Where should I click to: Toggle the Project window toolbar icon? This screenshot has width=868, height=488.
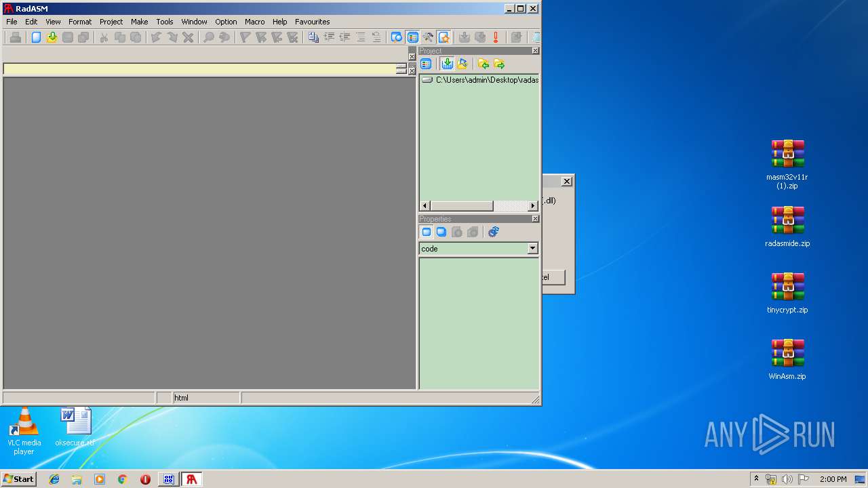(412, 37)
